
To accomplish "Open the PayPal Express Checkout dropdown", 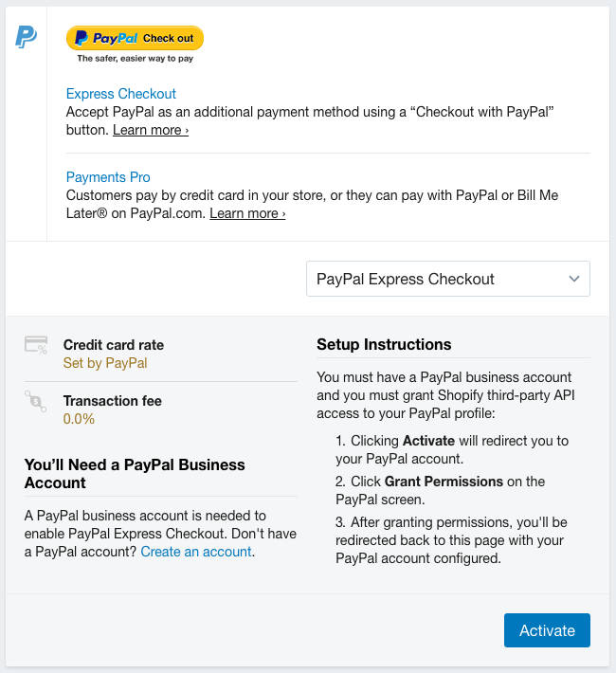I will 448,279.
